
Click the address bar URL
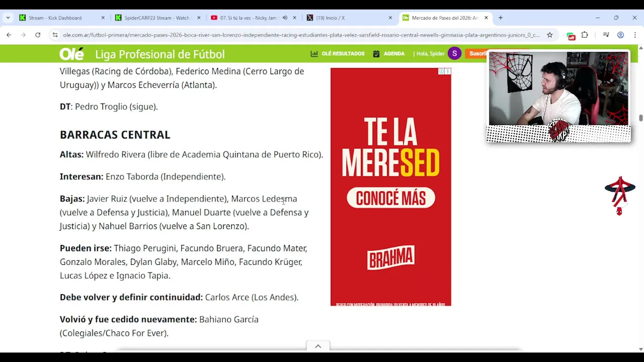(301, 35)
